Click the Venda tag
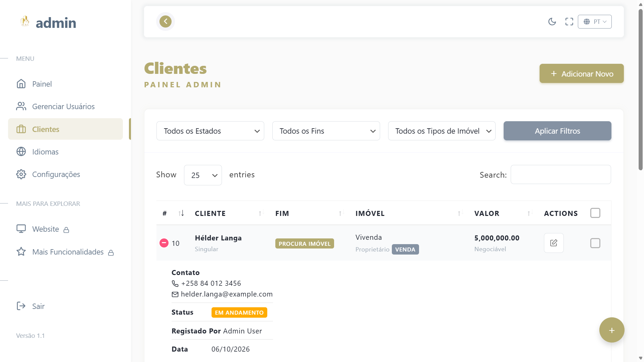The width and height of the screenshot is (644, 362). coord(405,250)
